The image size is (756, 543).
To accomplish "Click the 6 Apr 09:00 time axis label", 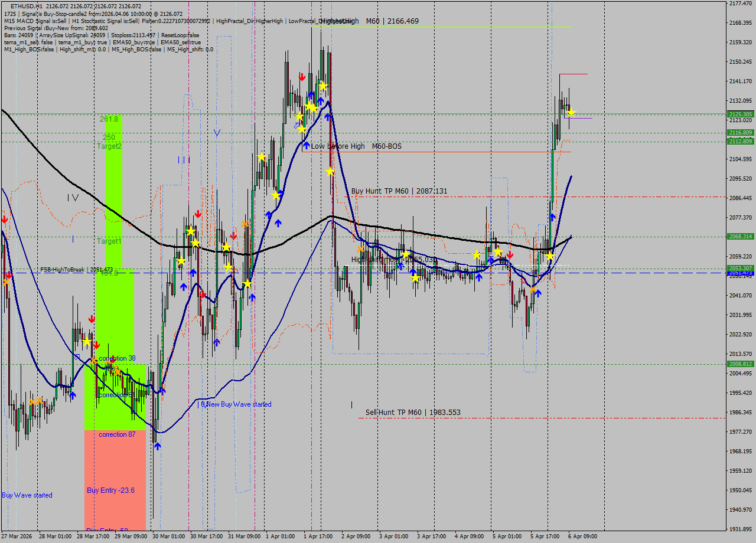I will [x=581, y=536].
